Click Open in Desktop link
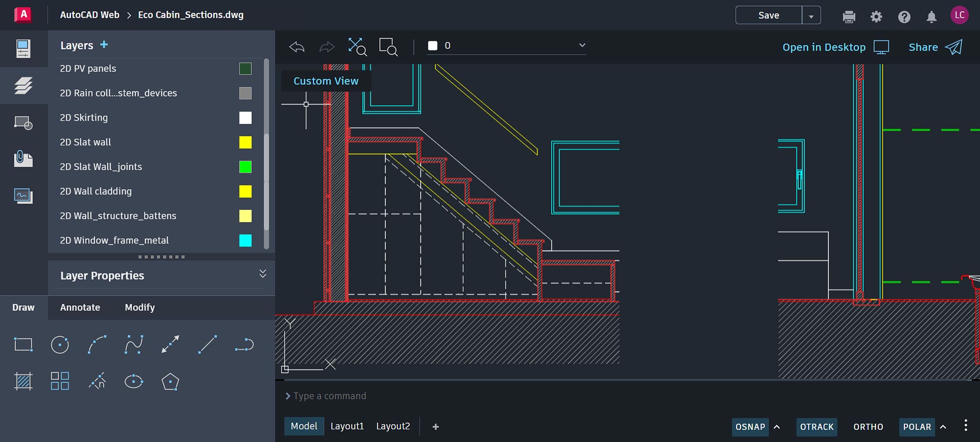 pos(824,47)
